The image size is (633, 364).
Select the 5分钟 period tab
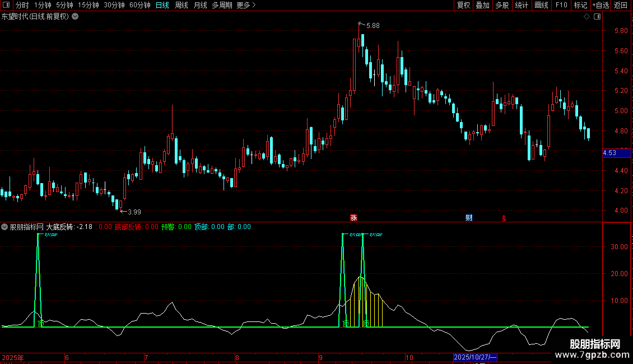pyautogui.click(x=64, y=5)
